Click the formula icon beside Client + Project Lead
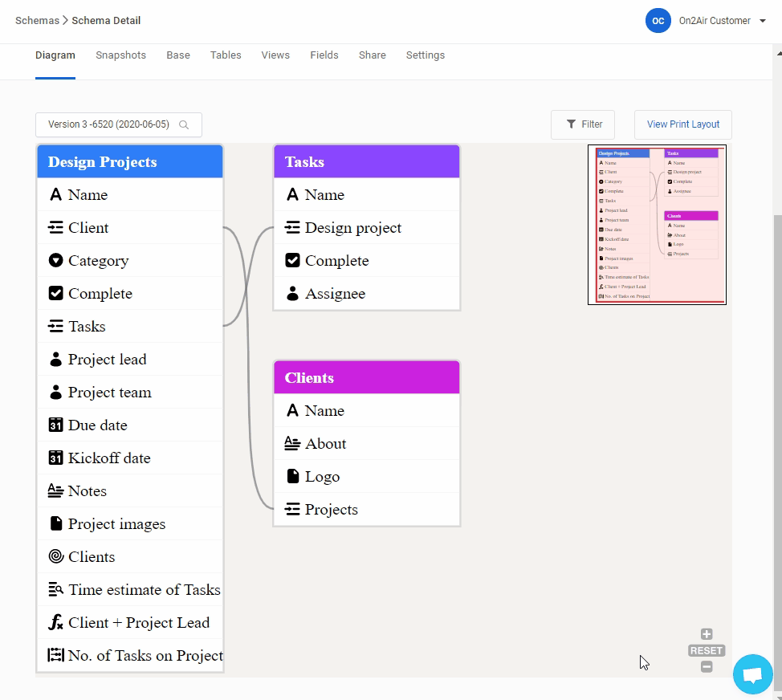This screenshot has height=700, width=782. pos(55,623)
